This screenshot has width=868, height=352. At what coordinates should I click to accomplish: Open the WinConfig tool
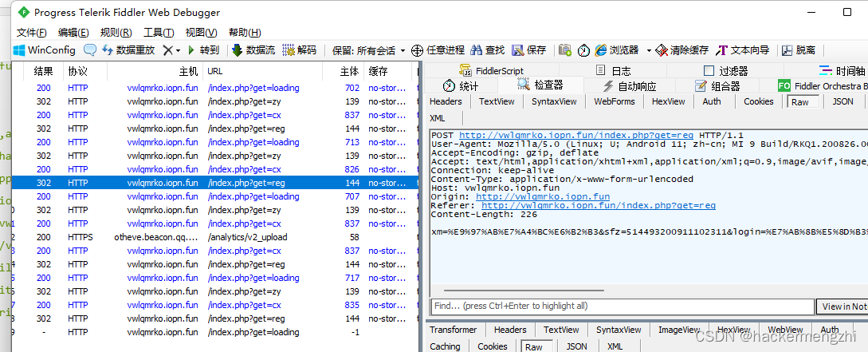pos(45,50)
